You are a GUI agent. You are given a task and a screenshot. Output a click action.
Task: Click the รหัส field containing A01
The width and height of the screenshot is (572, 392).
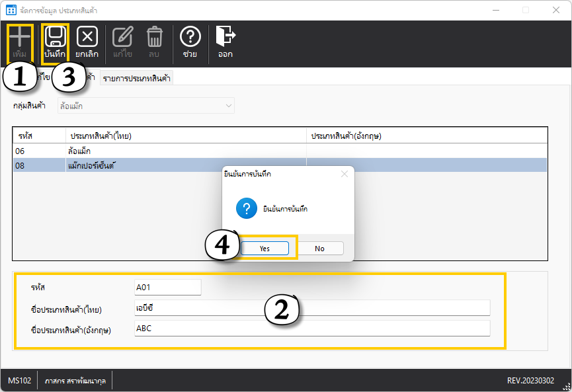click(x=167, y=288)
